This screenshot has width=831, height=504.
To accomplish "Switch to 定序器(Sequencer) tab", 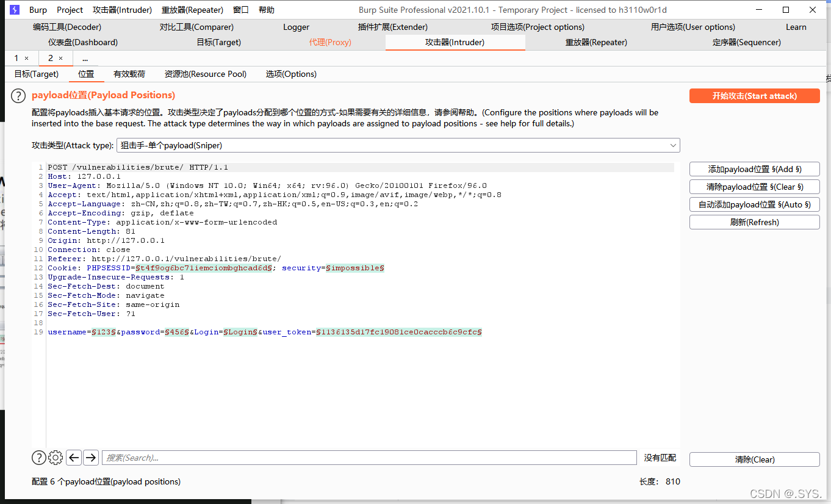I will [x=747, y=42].
